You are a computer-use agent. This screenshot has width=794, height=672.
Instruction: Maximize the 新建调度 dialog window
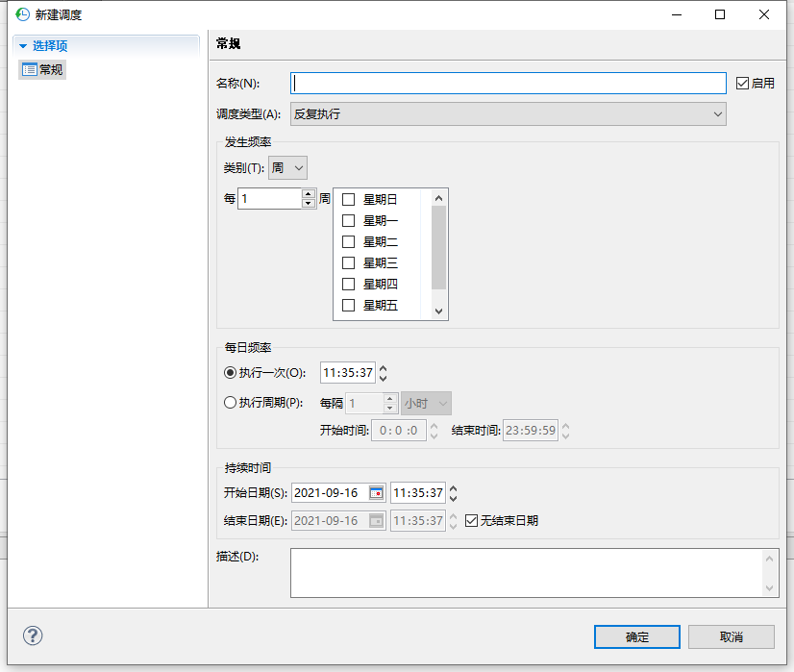720,14
